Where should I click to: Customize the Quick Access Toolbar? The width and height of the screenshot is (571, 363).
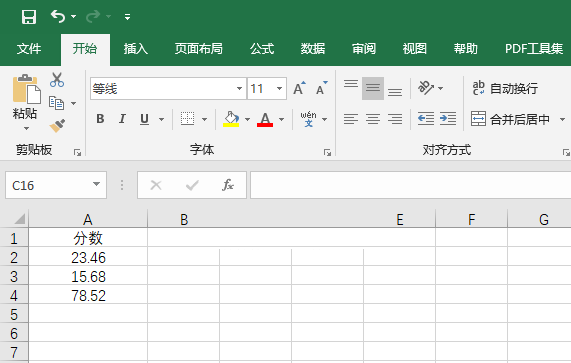(127, 17)
